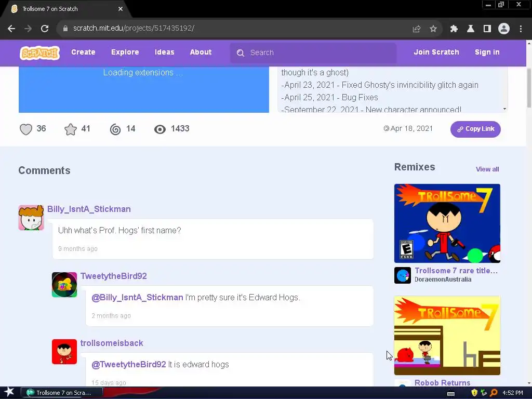Image resolution: width=532 pixels, height=399 pixels.
Task: Open trollsomeisback's avatar
Action: coord(64,352)
